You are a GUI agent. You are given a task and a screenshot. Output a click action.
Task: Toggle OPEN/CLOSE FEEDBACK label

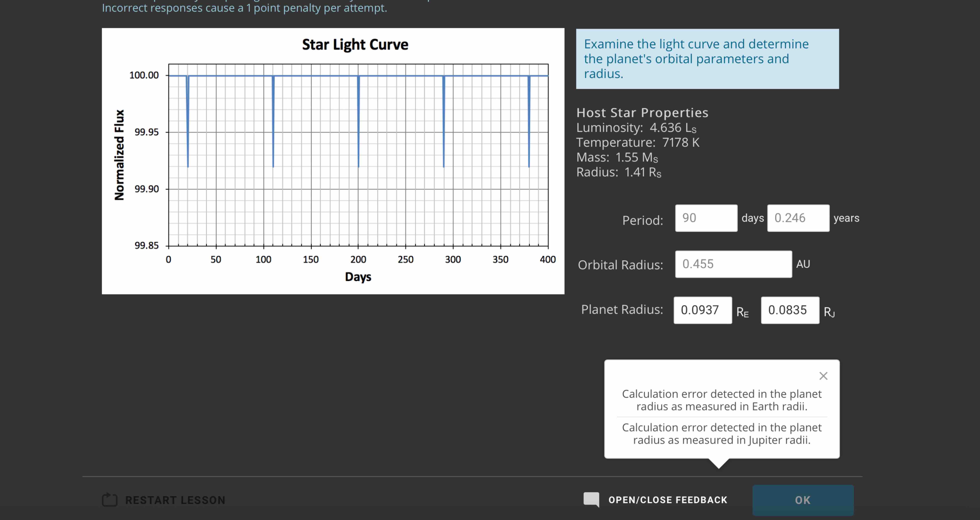pos(668,500)
